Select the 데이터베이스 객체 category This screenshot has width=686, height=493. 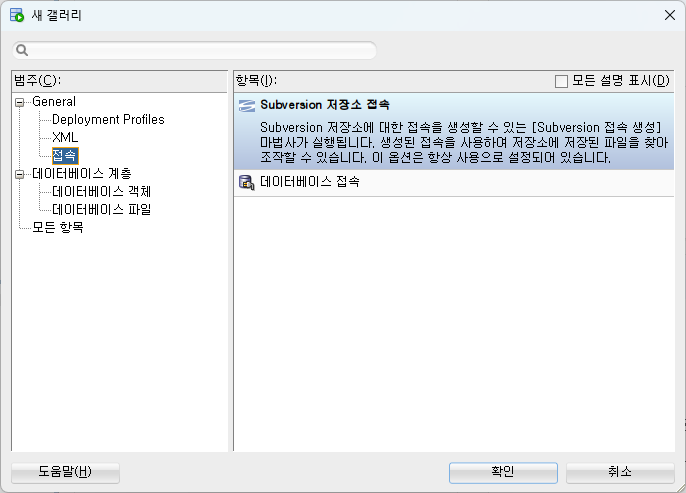coord(102,192)
